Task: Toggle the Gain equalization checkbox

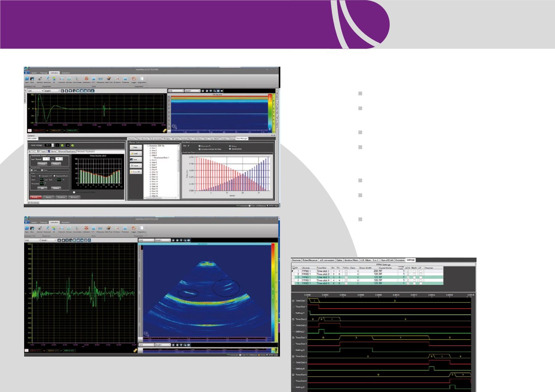Action: (32, 170)
